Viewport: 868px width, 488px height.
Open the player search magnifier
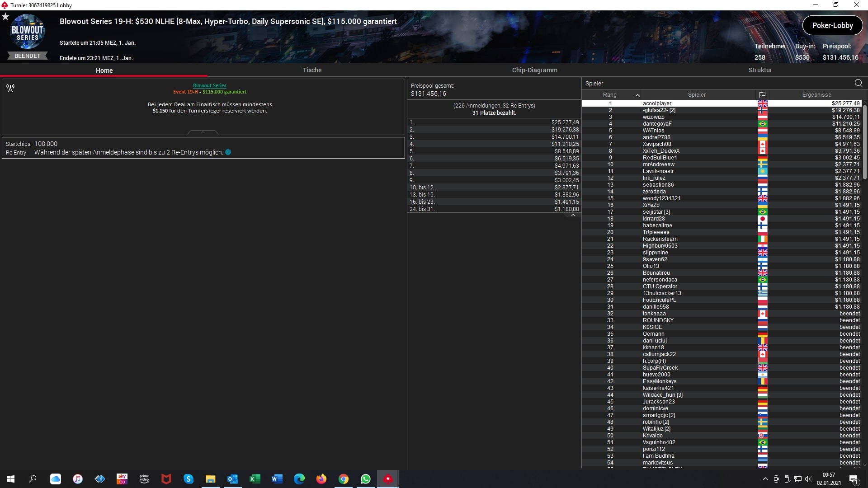[859, 83]
